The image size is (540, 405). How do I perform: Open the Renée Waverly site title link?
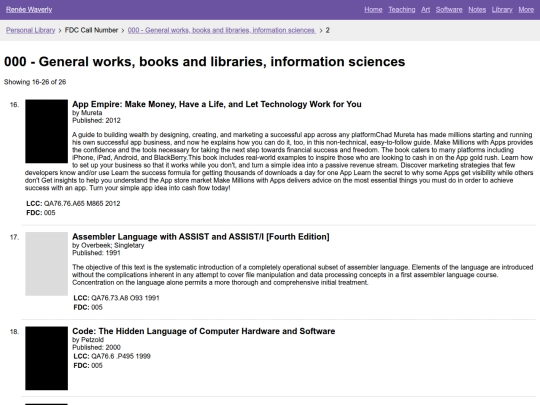click(x=29, y=10)
